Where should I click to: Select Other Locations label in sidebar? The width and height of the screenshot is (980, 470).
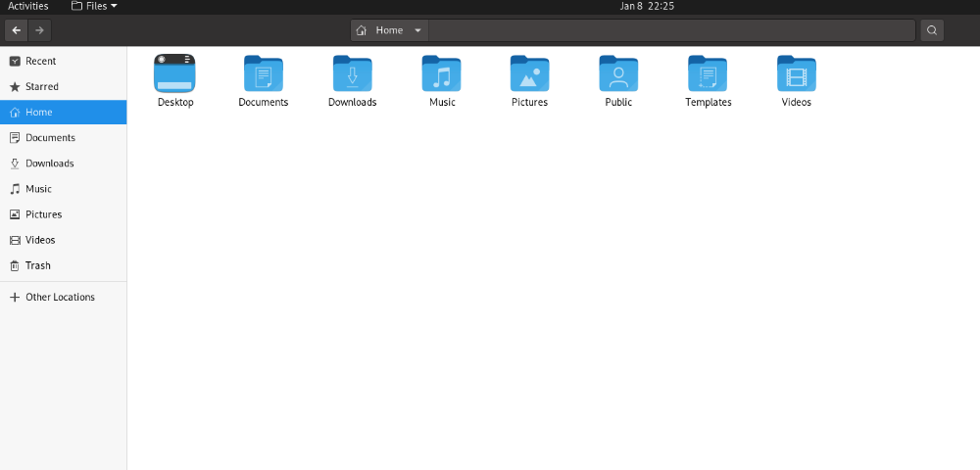click(60, 297)
